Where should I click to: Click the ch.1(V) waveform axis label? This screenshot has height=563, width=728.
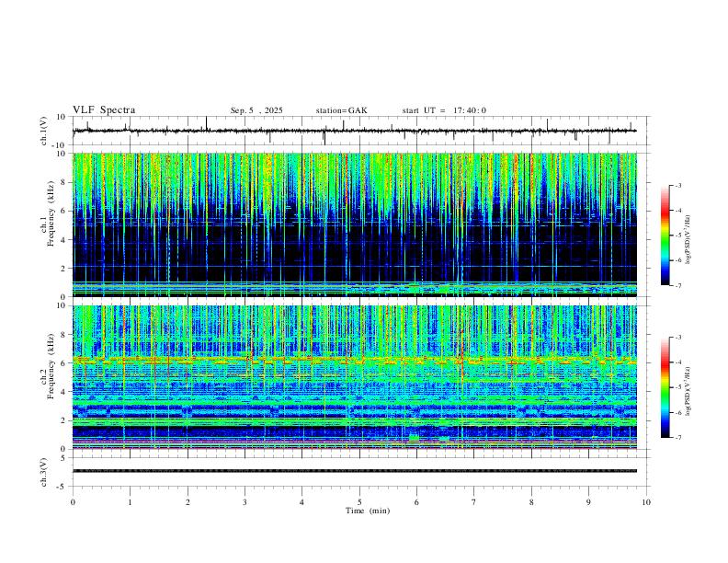[x=44, y=131]
